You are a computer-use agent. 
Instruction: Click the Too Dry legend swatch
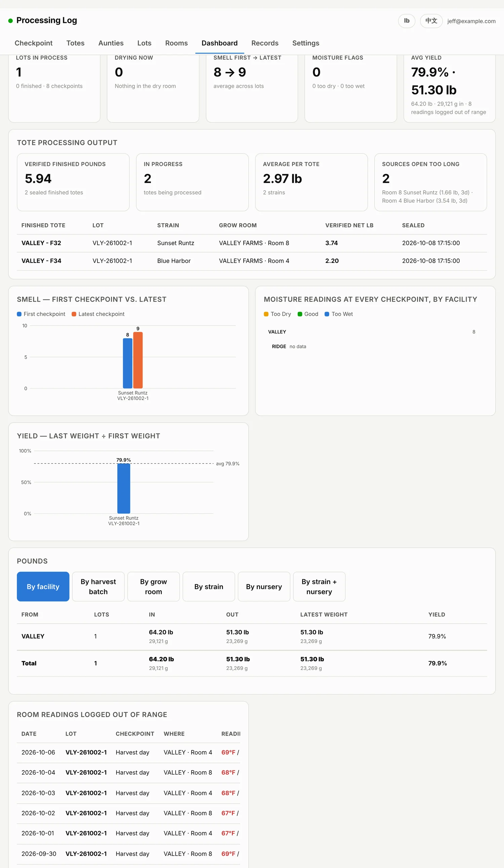tap(266, 314)
